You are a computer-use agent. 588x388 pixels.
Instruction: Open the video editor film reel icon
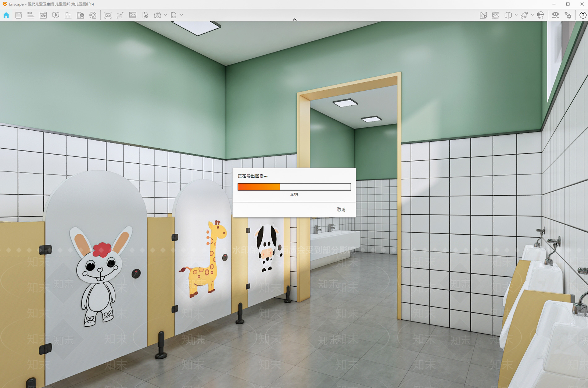click(x=93, y=15)
